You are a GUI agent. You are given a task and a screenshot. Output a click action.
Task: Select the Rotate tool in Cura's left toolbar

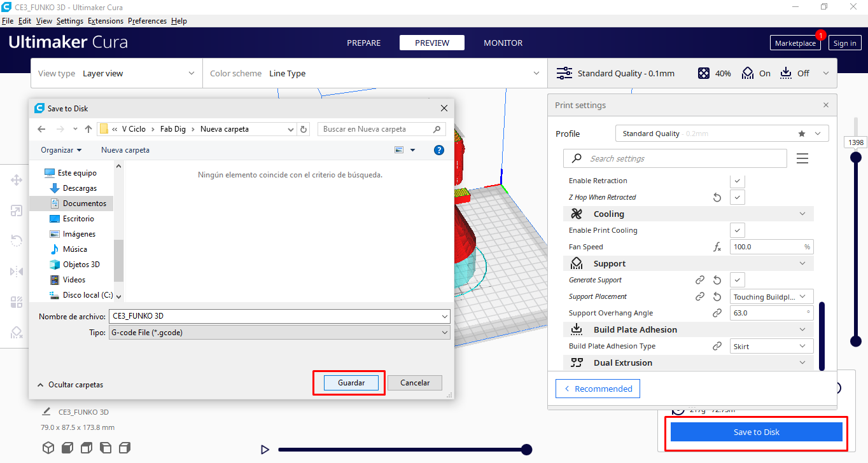[17, 240]
